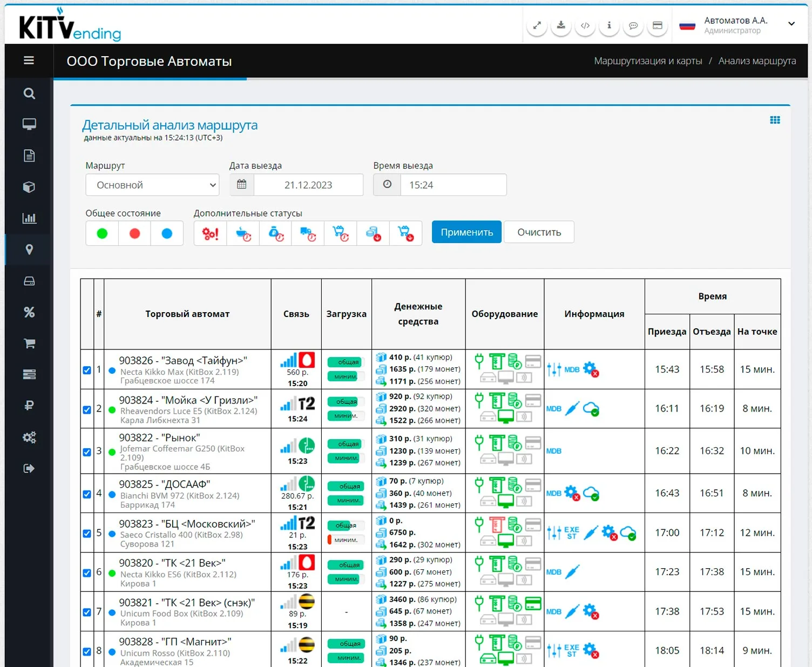Open the gears settings sidebar icon

click(29, 437)
